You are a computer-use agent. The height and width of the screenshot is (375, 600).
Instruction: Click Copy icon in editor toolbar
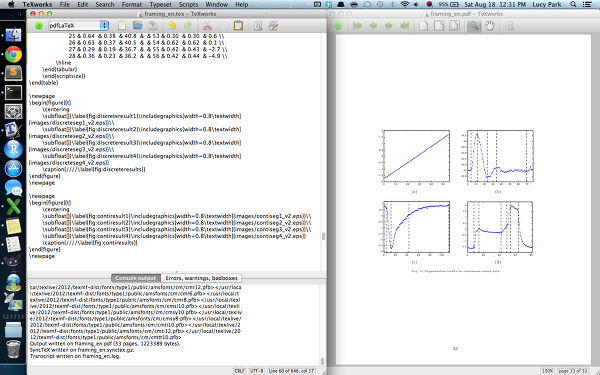[223, 26]
